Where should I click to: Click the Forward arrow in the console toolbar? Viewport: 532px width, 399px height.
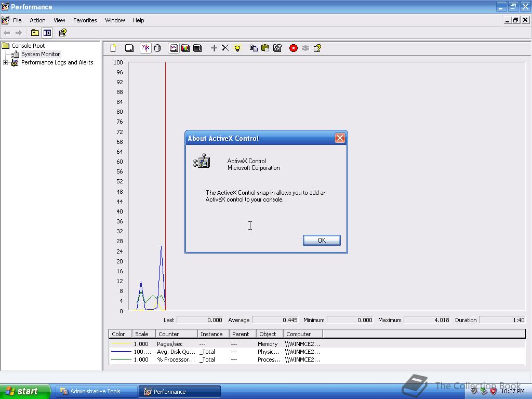[19, 33]
